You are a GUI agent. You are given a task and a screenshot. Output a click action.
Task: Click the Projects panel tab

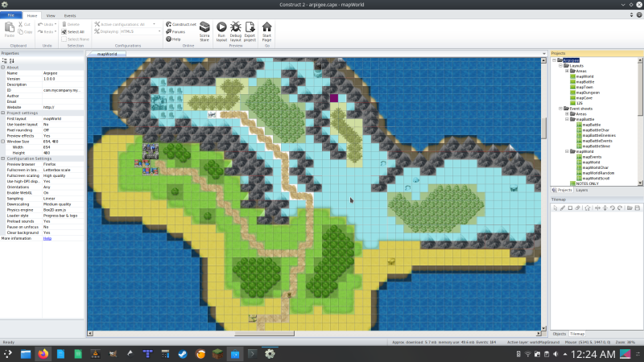[562, 190]
